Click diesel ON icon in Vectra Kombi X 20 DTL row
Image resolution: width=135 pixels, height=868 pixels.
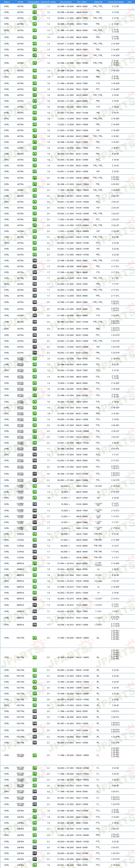(35, 792)
